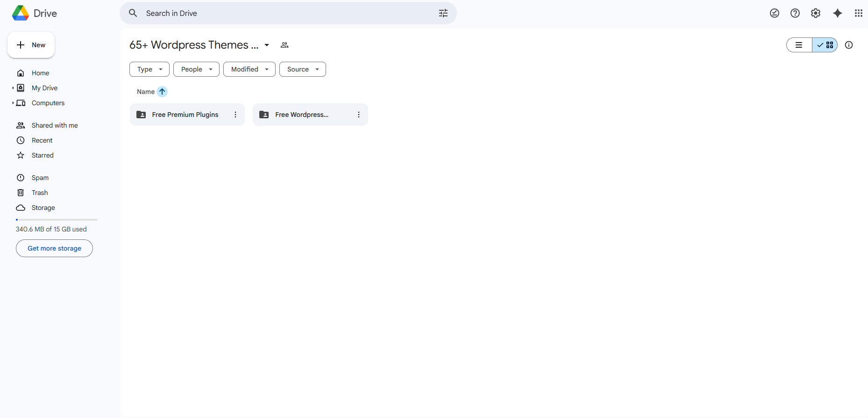Viewport: 868px width, 418px height.
Task: Select the Free Wordpress... folder
Action: tap(310, 115)
